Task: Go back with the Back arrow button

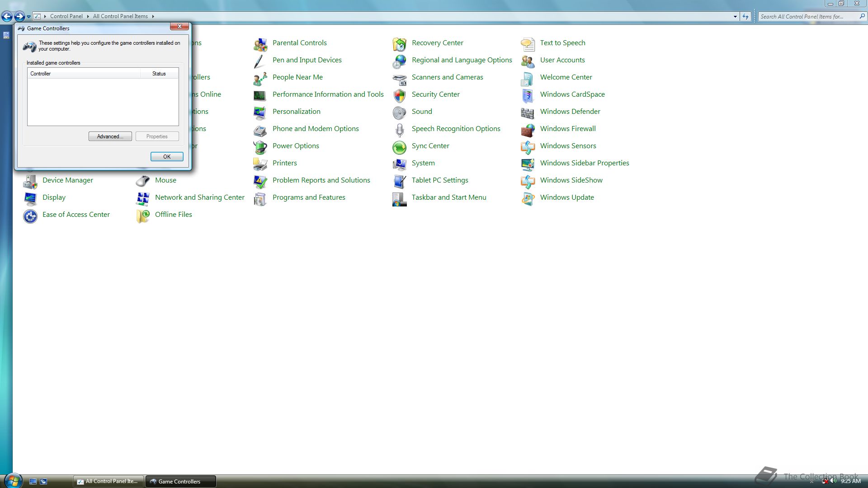Action: coord(7,17)
